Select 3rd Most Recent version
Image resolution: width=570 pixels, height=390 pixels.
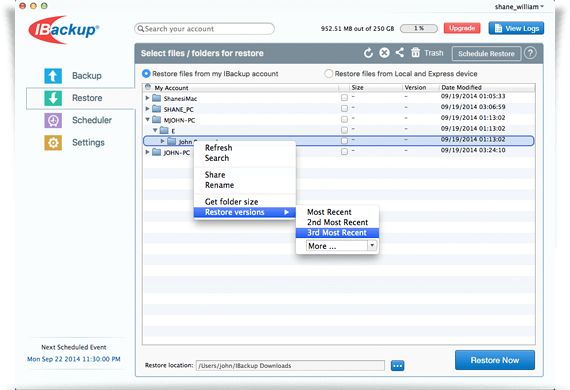click(x=337, y=233)
